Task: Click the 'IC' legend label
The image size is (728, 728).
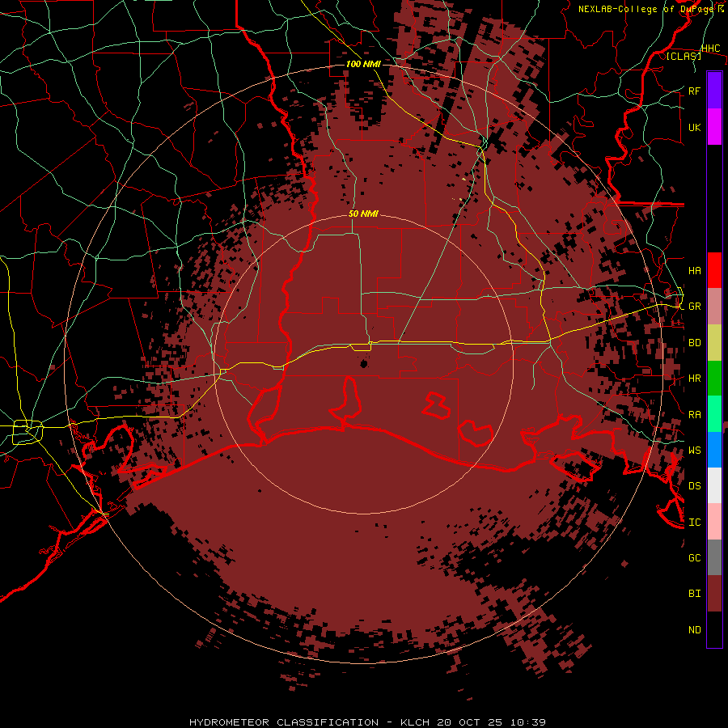Action: click(694, 523)
